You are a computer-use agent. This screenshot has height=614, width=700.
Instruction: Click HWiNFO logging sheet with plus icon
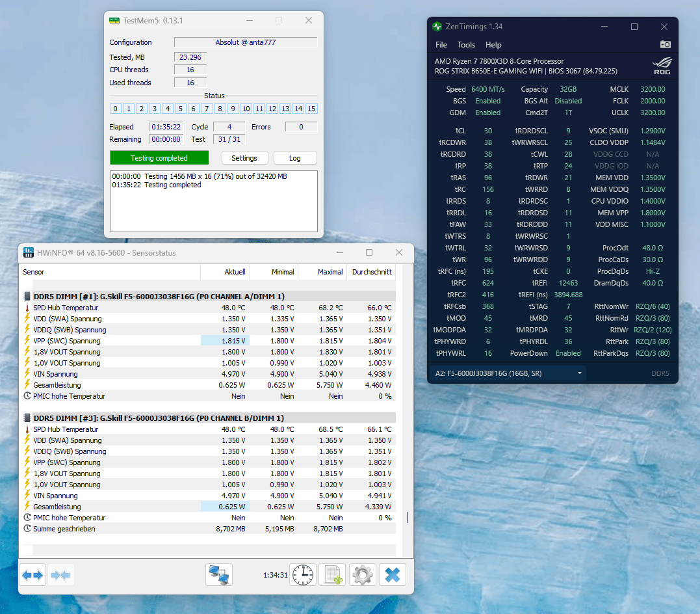click(x=333, y=575)
